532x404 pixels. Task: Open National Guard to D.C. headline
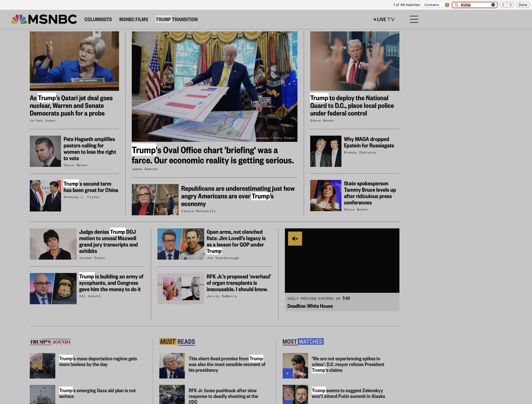pos(352,106)
